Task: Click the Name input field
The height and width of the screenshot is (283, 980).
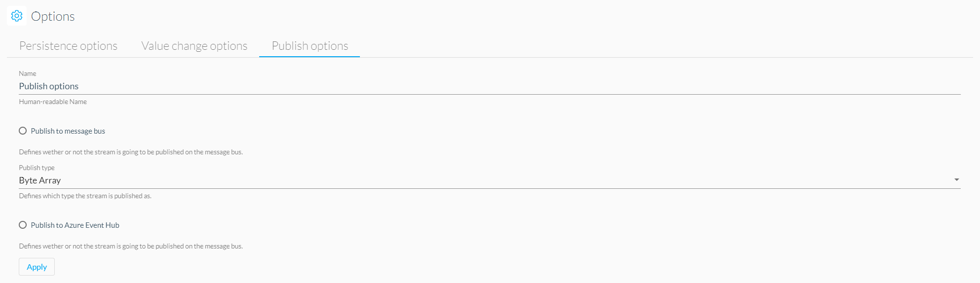Action: pyautogui.click(x=490, y=86)
